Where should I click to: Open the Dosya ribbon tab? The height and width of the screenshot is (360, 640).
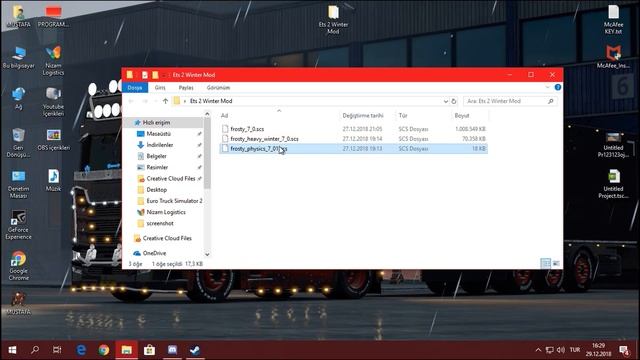coord(135,88)
